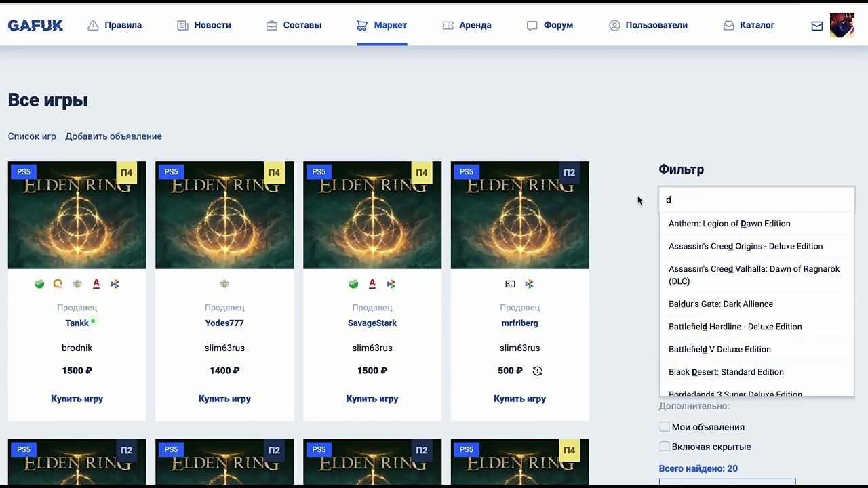Open seller Tankk's profile
Image resolution: width=868 pixels, height=488 pixels.
tap(77, 323)
